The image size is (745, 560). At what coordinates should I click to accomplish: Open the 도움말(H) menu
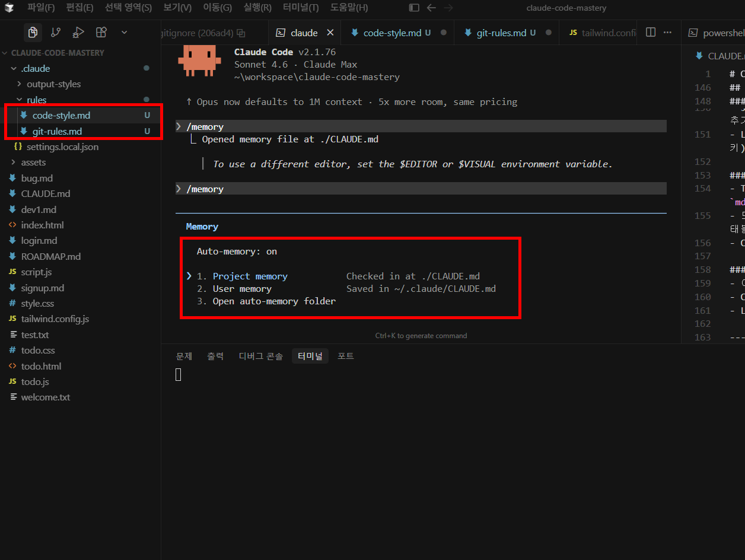point(349,8)
